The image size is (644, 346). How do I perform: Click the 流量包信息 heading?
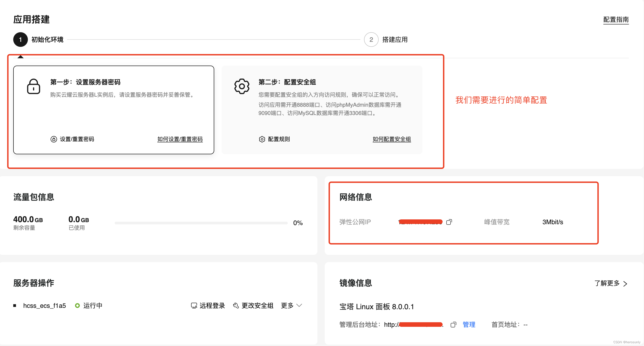(x=34, y=197)
